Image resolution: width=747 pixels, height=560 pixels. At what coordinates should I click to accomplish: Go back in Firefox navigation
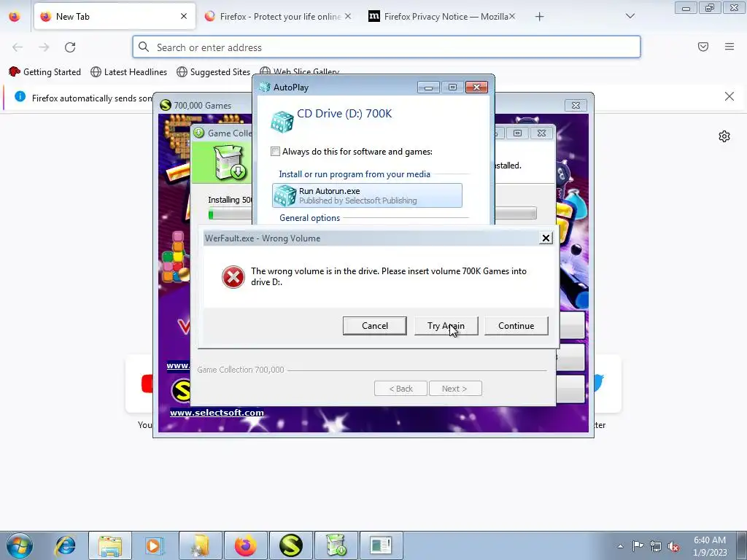tap(18, 47)
